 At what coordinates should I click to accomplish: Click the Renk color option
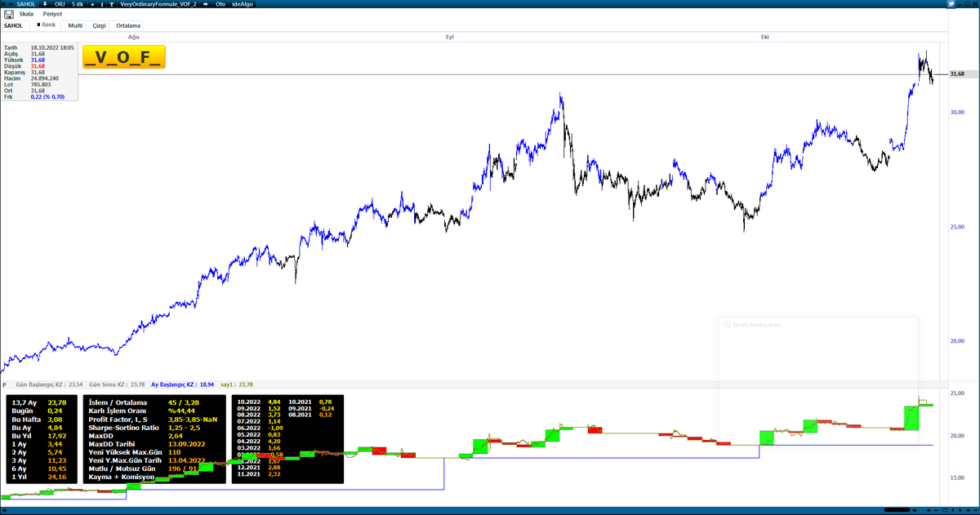(x=47, y=24)
